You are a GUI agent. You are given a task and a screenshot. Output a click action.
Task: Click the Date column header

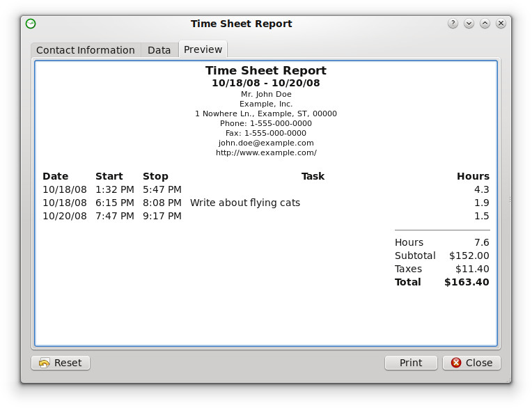[x=55, y=176]
